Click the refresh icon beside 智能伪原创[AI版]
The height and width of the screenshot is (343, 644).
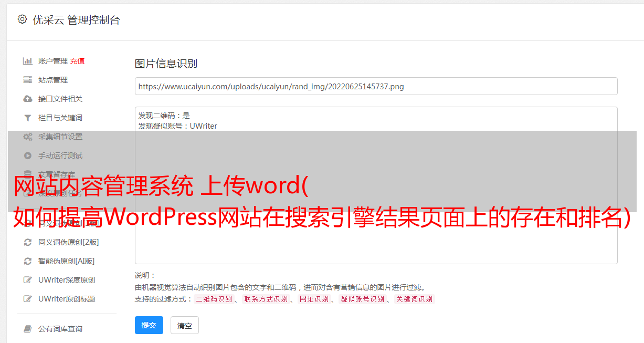click(x=28, y=261)
